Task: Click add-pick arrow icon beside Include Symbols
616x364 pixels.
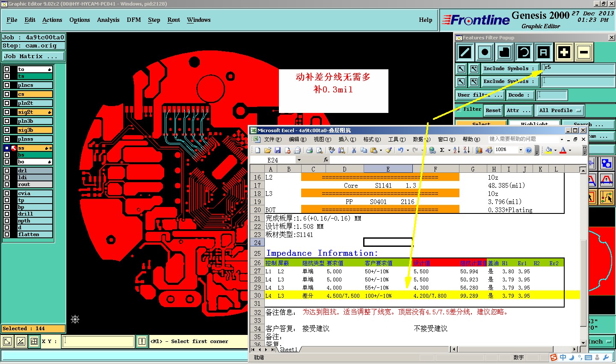Action: (474, 68)
